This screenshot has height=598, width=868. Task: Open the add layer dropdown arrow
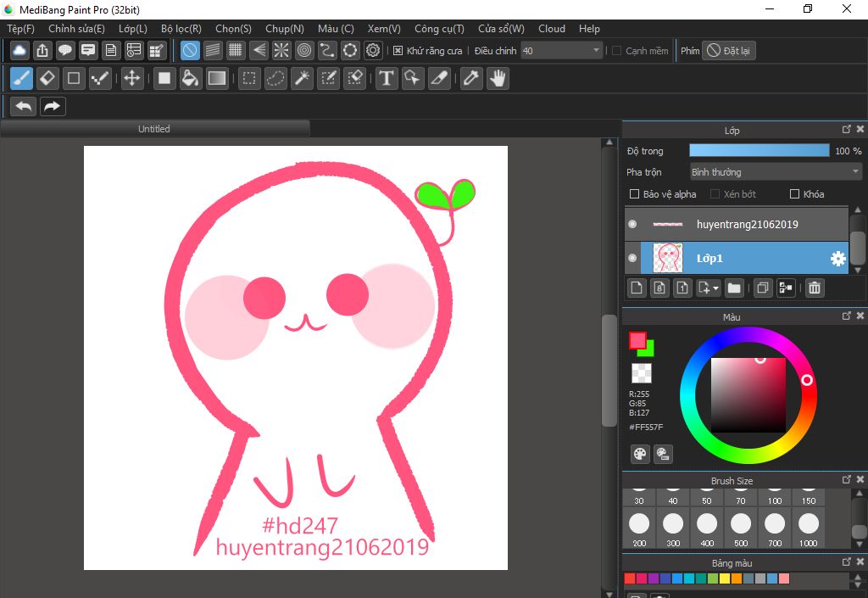click(716, 288)
